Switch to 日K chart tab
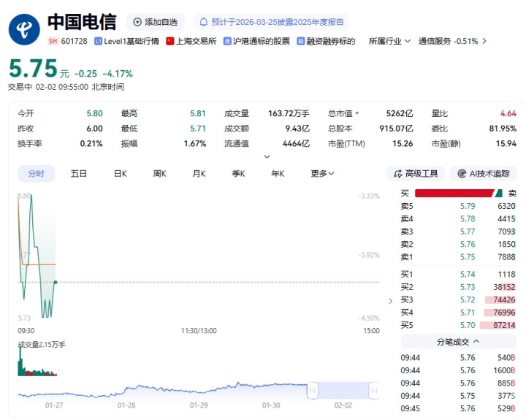The height and width of the screenshot is (420, 526). pyautogui.click(x=121, y=174)
